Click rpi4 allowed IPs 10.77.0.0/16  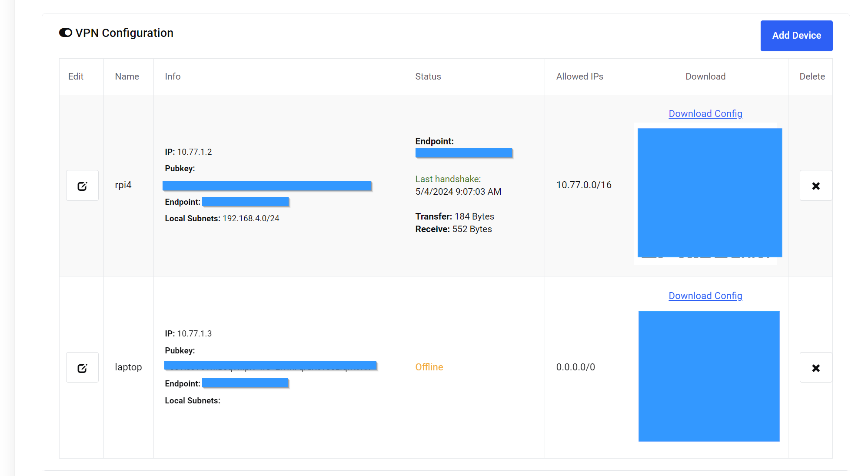(583, 185)
